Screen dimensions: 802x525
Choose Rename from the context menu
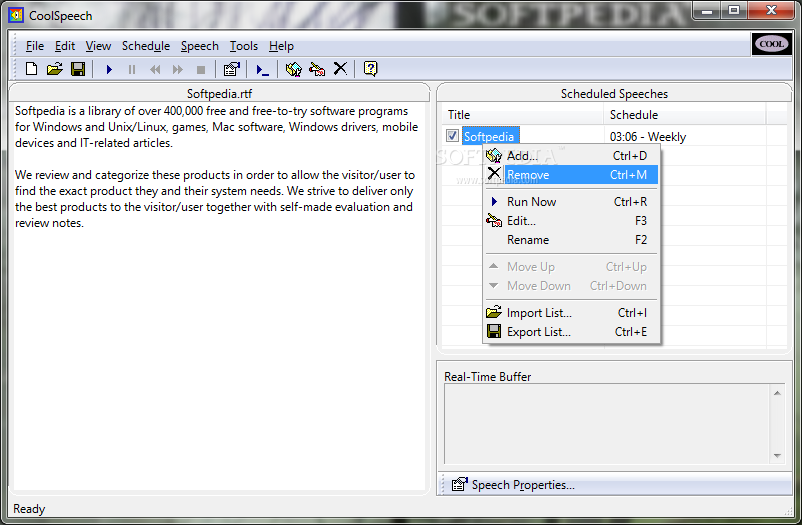[571, 239]
